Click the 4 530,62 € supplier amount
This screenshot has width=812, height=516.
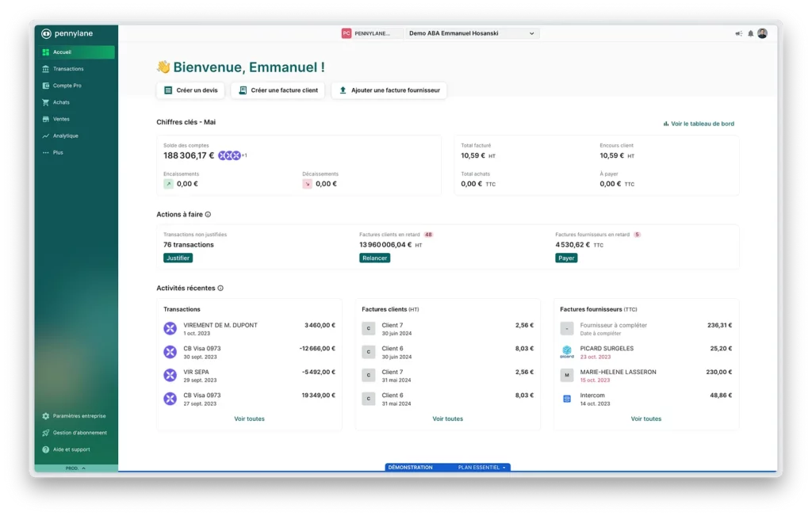(x=573, y=246)
